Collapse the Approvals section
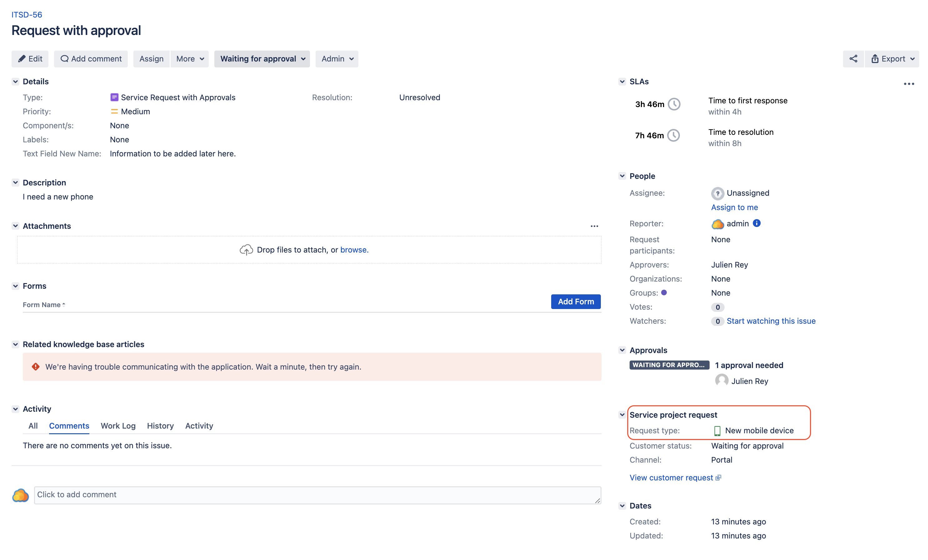This screenshot has width=928, height=560. 622,350
